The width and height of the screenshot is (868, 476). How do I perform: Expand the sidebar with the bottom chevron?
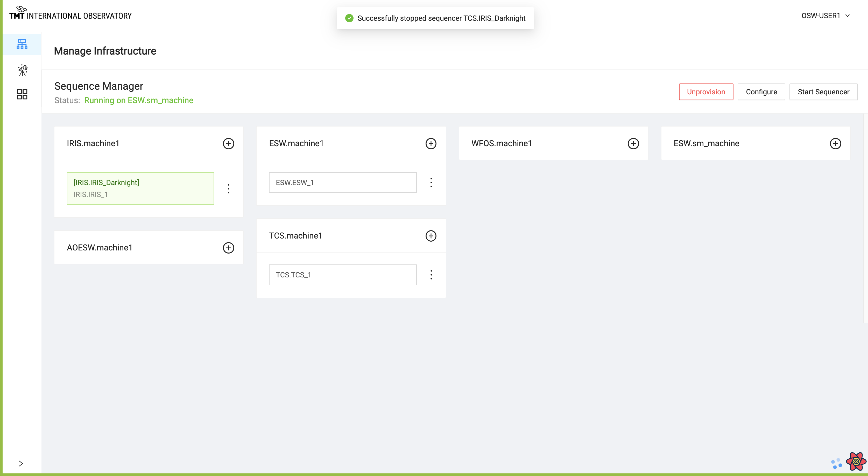pyautogui.click(x=21, y=463)
